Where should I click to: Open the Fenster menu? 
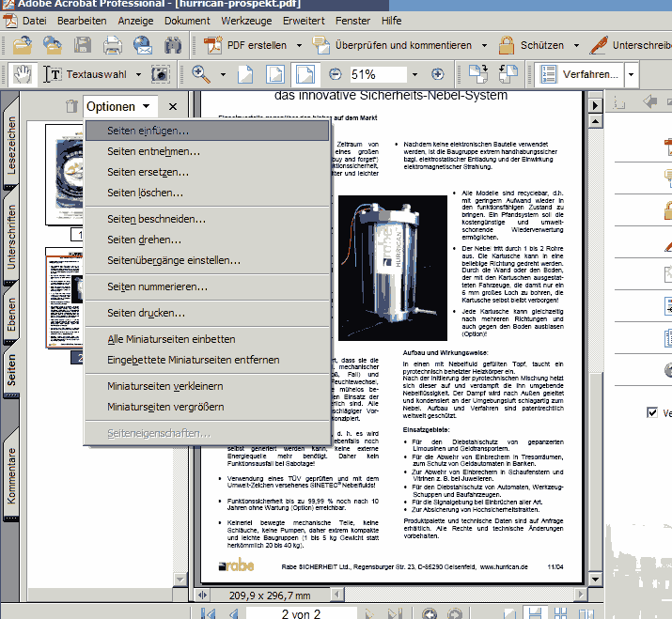click(x=352, y=21)
